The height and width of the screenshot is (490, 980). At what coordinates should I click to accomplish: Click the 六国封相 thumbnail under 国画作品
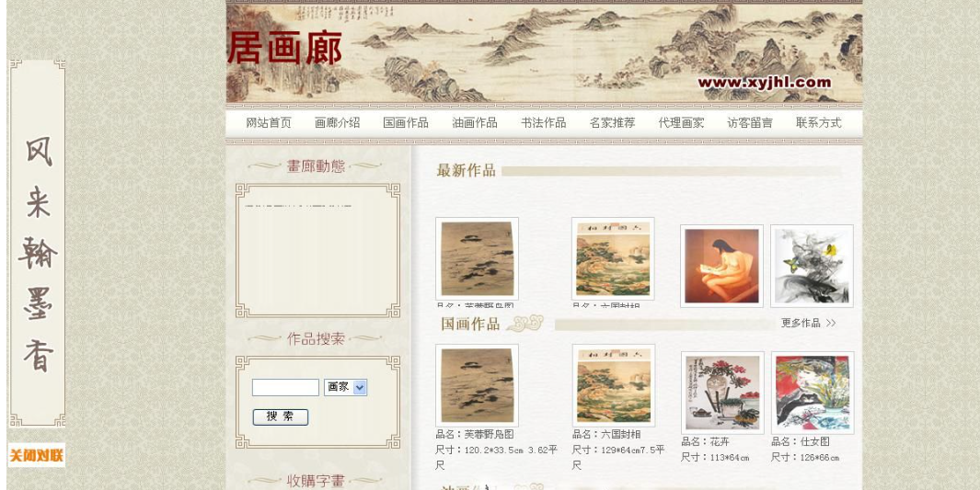[x=614, y=385]
